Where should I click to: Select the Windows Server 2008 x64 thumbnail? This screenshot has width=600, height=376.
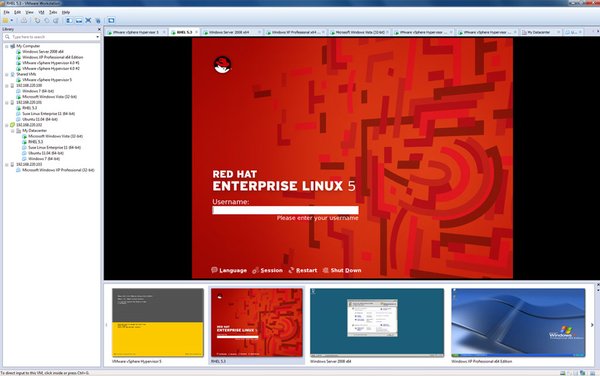click(x=377, y=323)
